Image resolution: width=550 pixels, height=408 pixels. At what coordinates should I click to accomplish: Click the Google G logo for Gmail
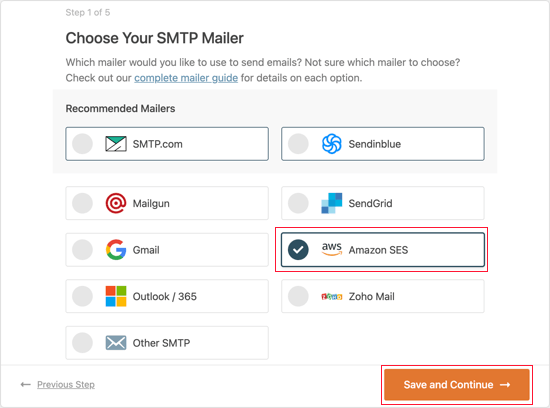(x=116, y=250)
